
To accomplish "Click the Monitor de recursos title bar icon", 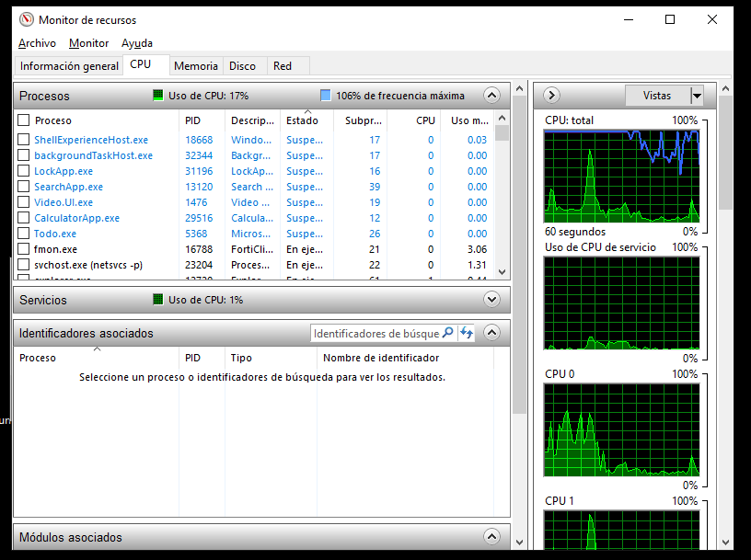I will (24, 18).
